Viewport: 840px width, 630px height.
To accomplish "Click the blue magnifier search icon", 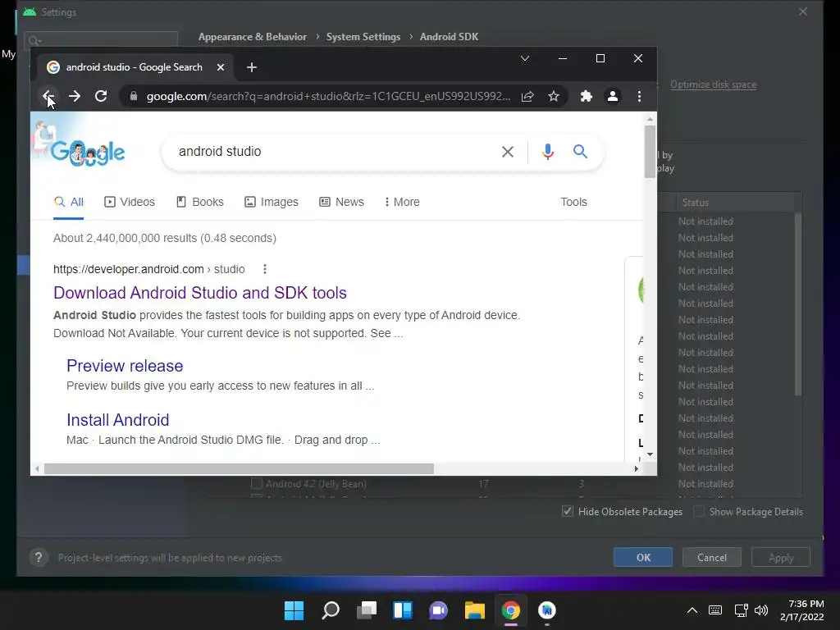I will pos(580,152).
